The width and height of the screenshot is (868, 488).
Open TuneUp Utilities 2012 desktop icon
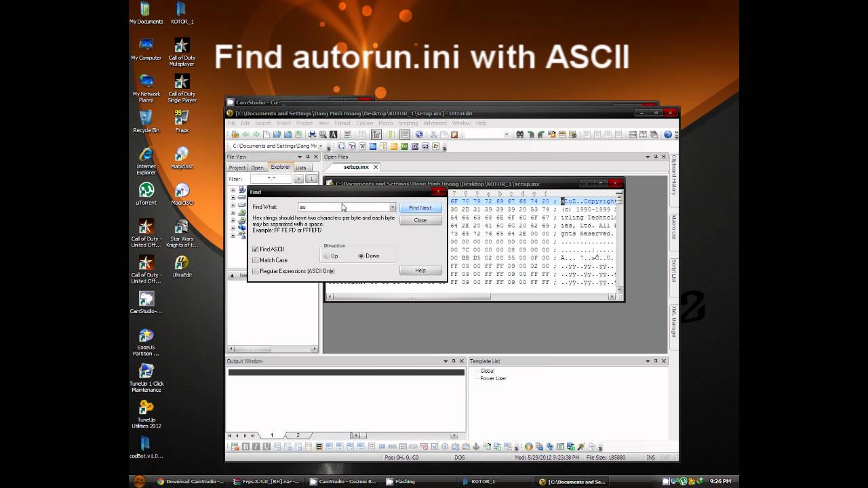[146, 413]
